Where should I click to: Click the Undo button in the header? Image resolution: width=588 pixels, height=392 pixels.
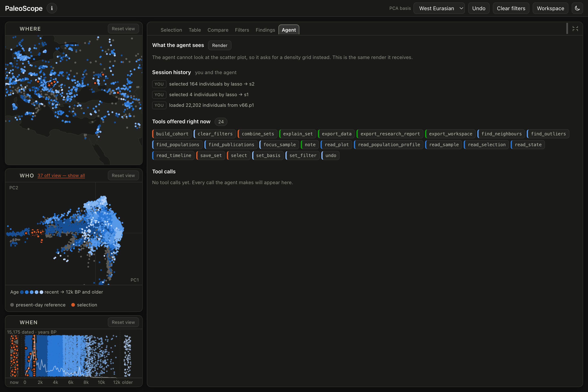click(x=479, y=8)
